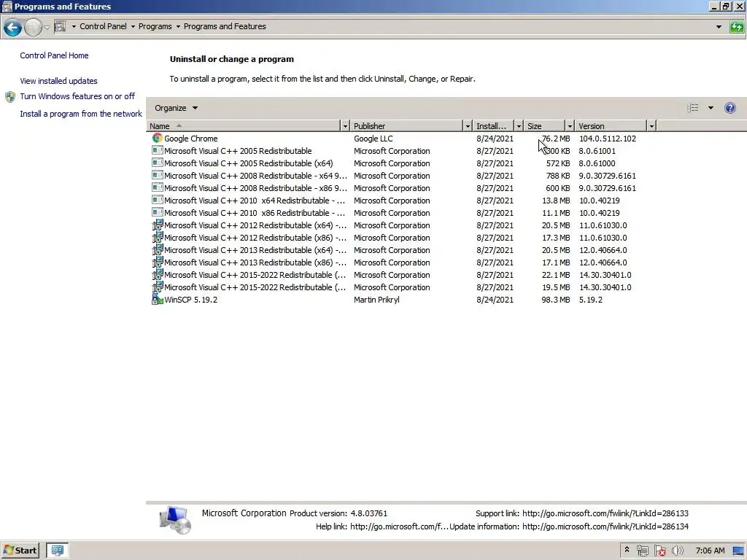Open the Publisher column filter dropdown
The height and width of the screenshot is (560, 747).
tap(468, 125)
